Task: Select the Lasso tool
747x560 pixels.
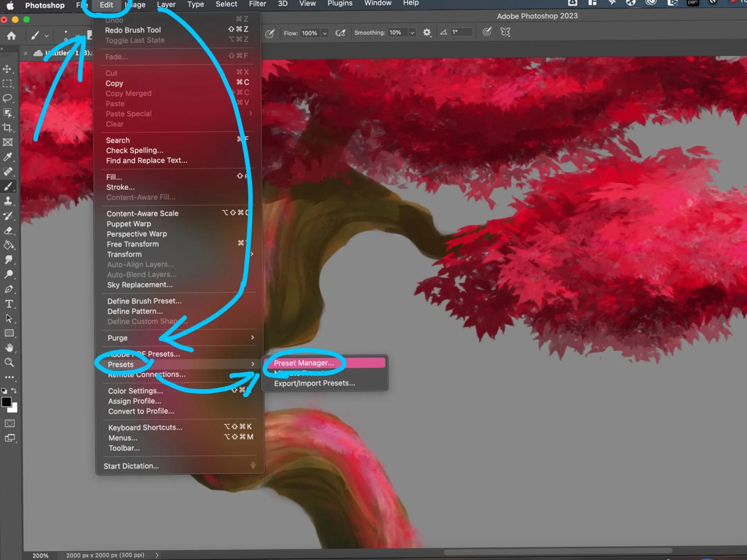Action: 7,99
